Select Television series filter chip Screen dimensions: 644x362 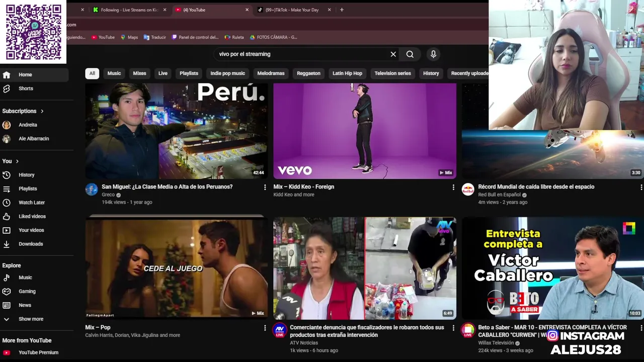click(392, 73)
